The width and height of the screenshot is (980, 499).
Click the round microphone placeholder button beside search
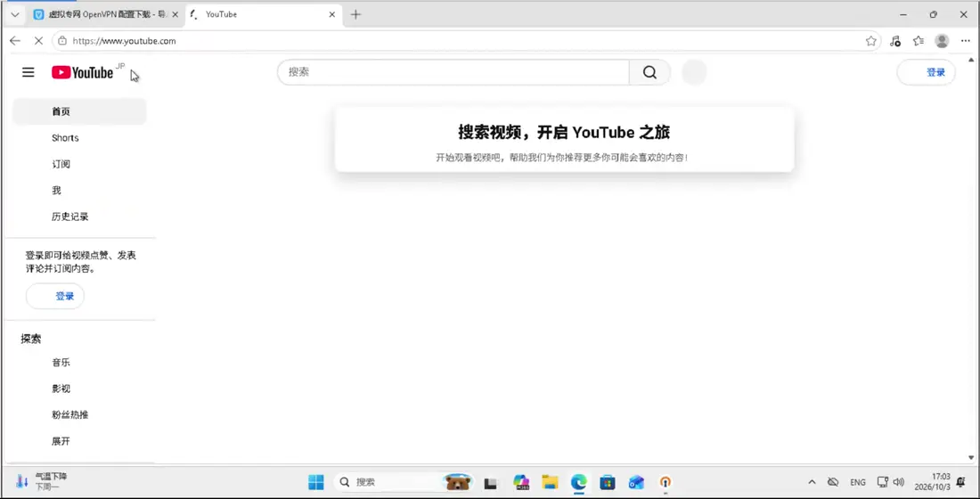tap(694, 72)
